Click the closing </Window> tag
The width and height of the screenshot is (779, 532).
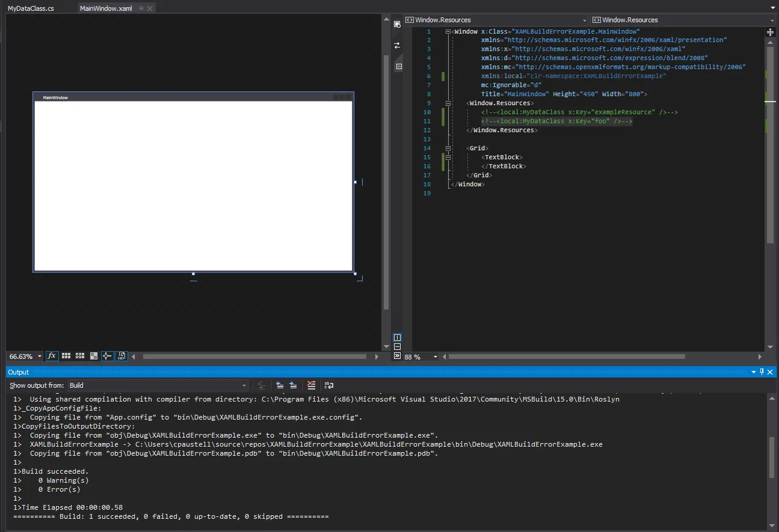point(467,185)
